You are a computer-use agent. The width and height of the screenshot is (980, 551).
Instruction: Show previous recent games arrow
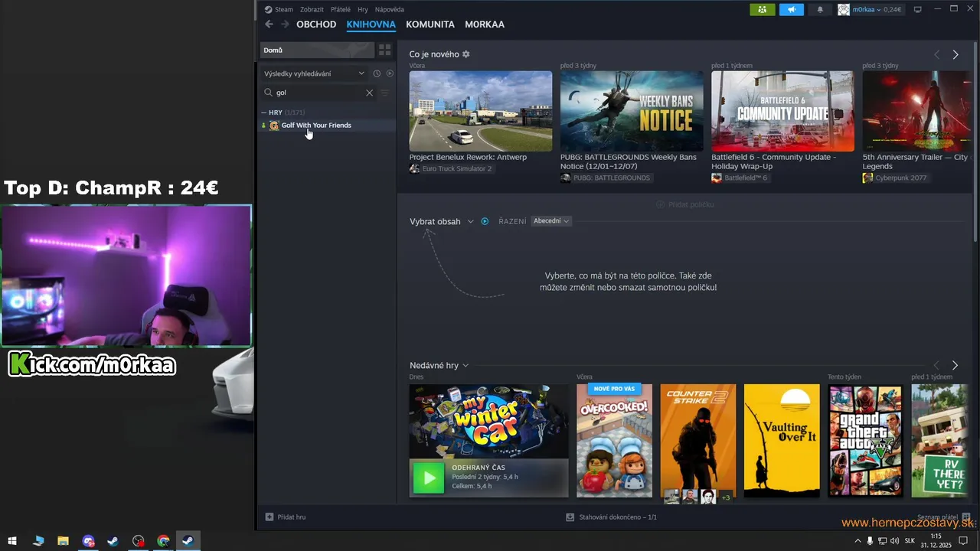tap(936, 365)
